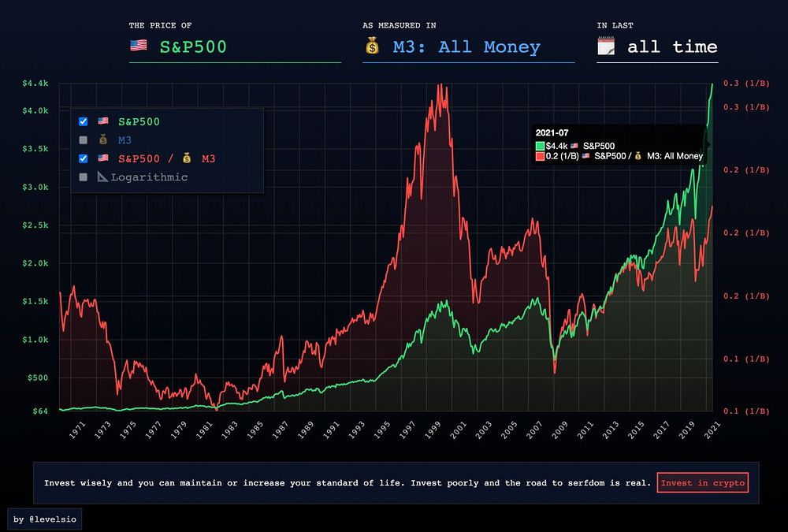The height and width of the screenshot is (532, 788).
Task: Click the '$4.4k' left axis label
Action: (x=35, y=84)
